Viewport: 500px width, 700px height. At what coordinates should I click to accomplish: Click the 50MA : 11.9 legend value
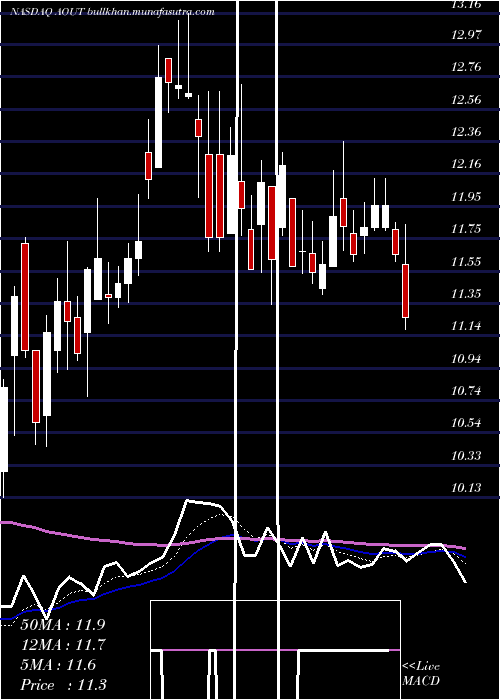(x=63, y=625)
